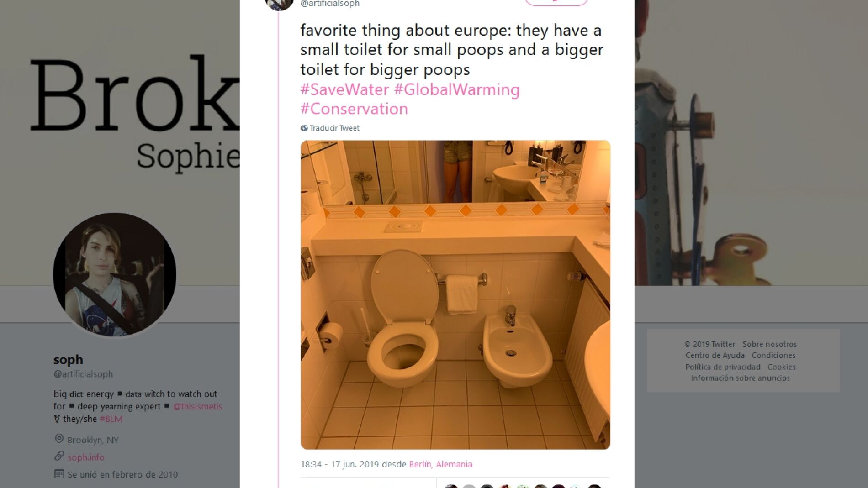Screen dimensions: 868x488
Task: Visit the soph.info website link
Action: pos(86,457)
